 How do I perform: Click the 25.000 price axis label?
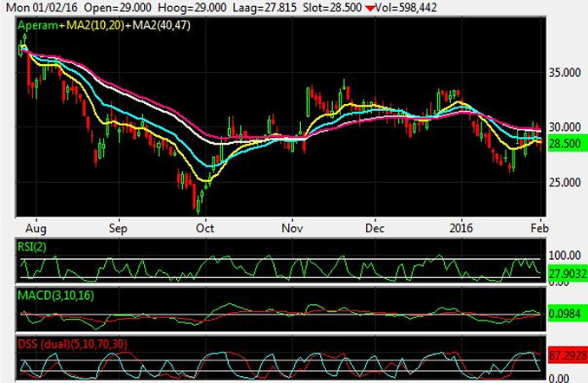coord(565,182)
